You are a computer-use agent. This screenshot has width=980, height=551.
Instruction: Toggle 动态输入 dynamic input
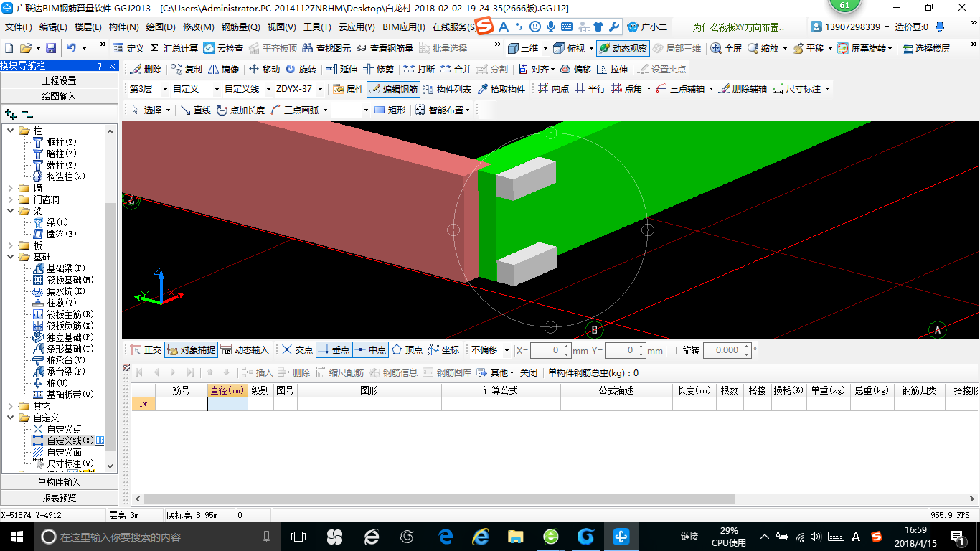245,350
